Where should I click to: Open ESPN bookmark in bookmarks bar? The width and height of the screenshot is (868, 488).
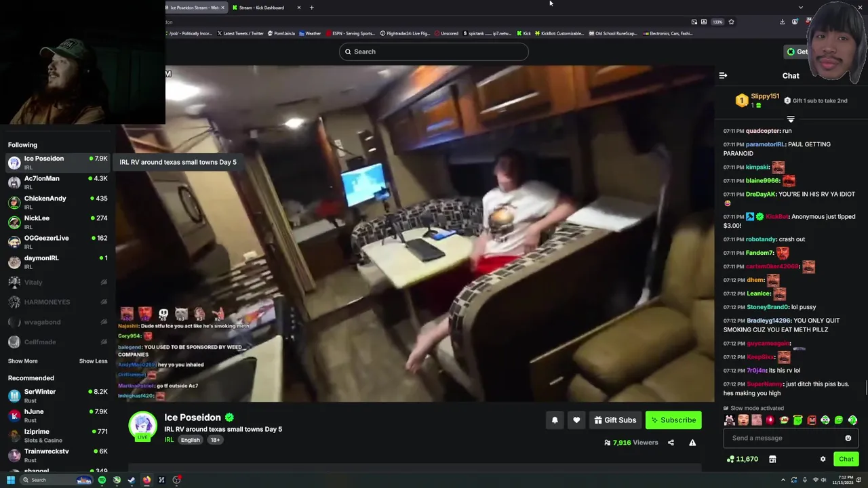coord(351,33)
